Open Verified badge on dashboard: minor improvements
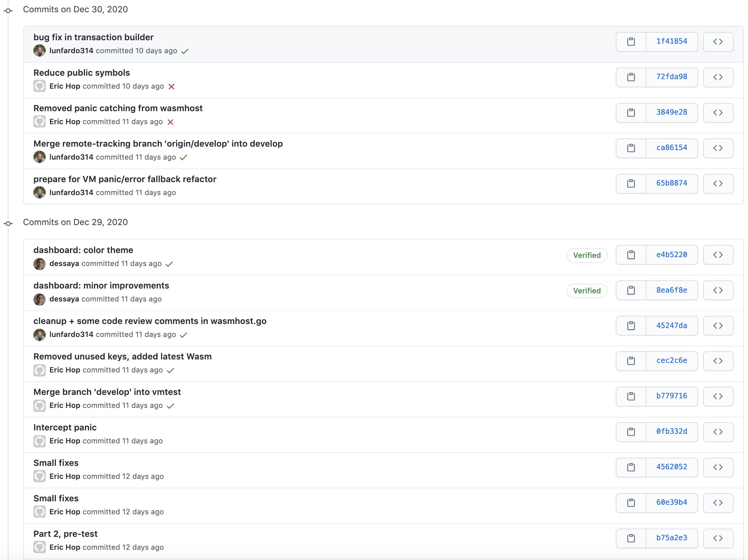The image size is (748, 560). click(x=586, y=291)
